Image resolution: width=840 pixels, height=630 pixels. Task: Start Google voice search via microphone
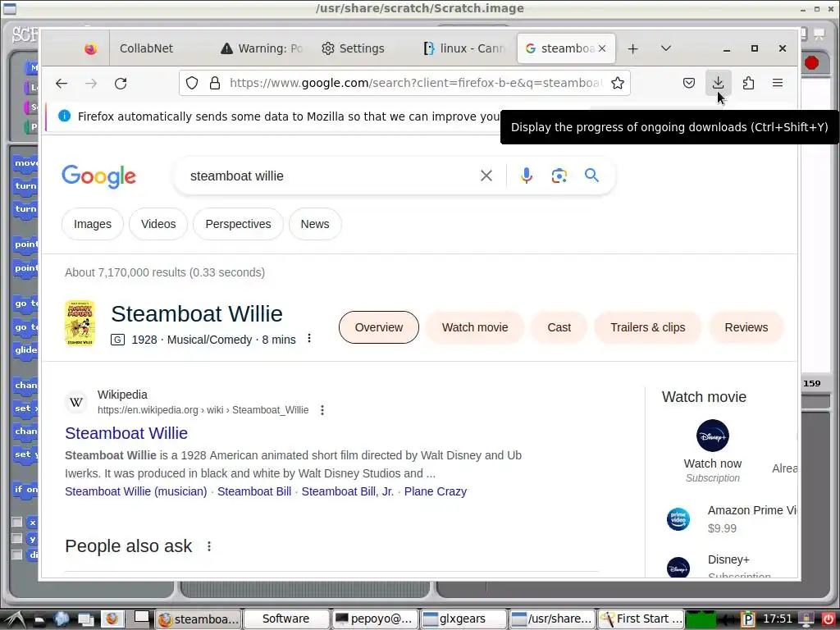tap(527, 176)
